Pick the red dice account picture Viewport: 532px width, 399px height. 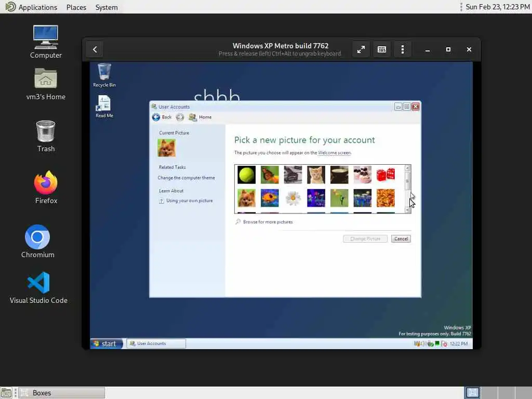coord(386,175)
